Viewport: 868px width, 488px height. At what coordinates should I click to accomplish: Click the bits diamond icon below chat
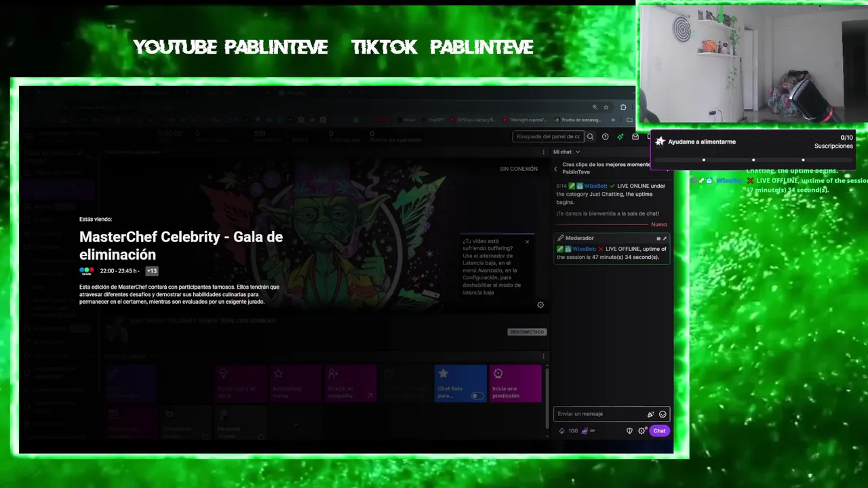(x=561, y=431)
